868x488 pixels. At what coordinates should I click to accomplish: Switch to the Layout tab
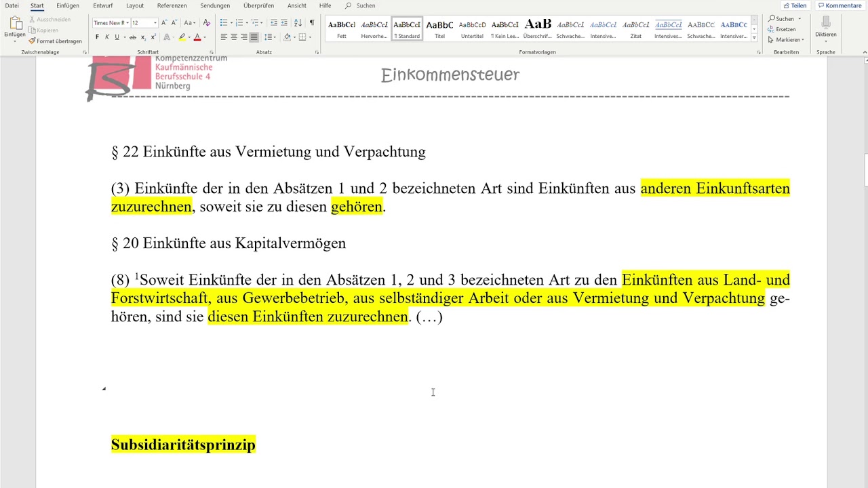tap(135, 5)
